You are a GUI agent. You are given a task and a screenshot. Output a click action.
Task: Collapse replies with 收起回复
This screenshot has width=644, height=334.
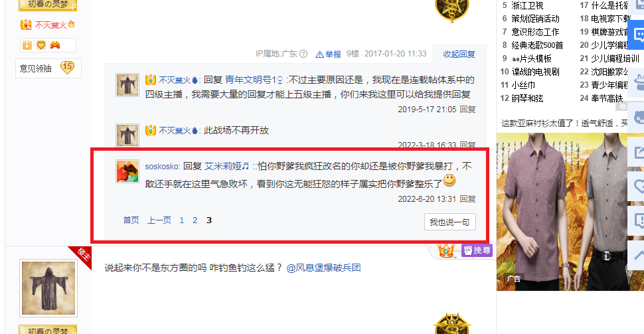459,54
